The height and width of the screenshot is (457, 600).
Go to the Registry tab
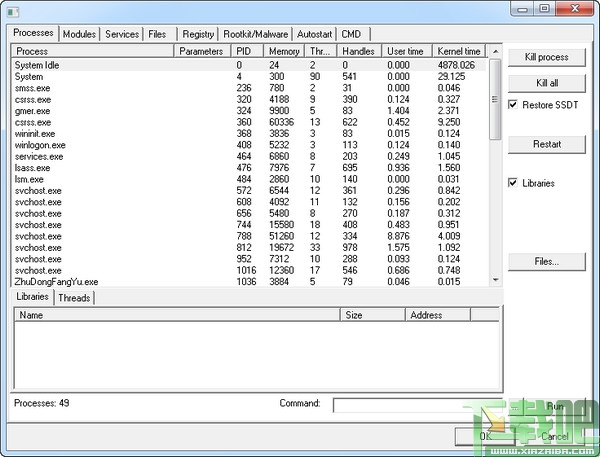pyautogui.click(x=198, y=34)
